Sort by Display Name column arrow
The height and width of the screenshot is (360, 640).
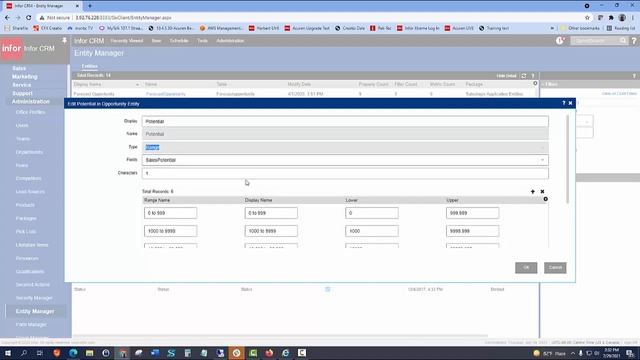[x=137, y=84]
